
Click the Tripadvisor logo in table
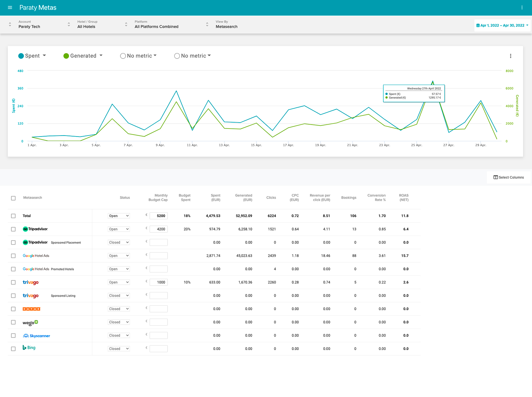point(35,229)
